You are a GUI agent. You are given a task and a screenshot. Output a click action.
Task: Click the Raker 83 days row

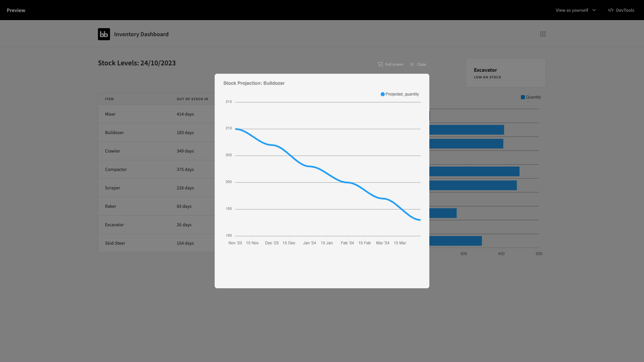pos(155,206)
